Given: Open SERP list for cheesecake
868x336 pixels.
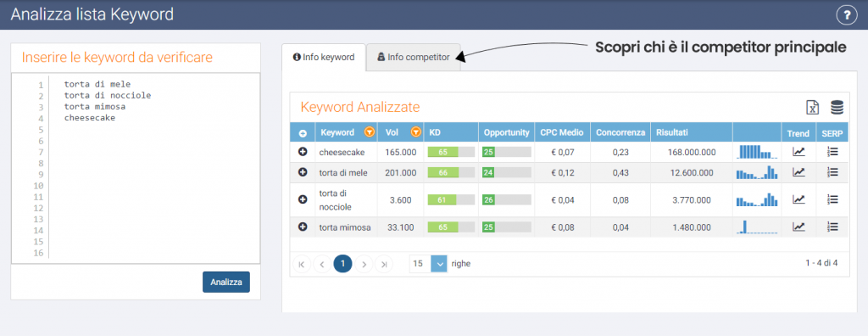Looking at the screenshot, I should [x=832, y=151].
